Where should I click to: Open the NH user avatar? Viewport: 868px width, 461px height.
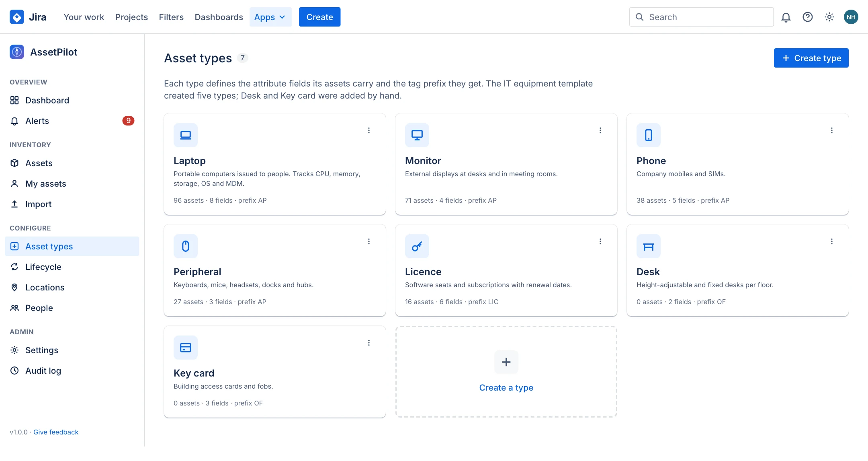(x=851, y=17)
